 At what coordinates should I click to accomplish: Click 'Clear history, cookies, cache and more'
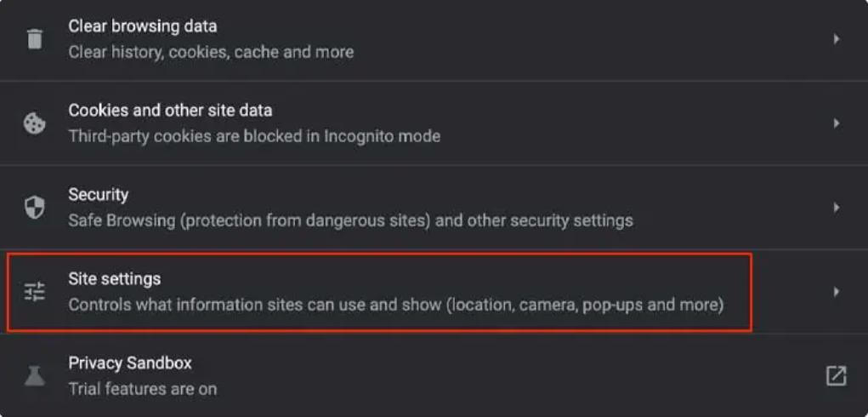click(x=211, y=52)
